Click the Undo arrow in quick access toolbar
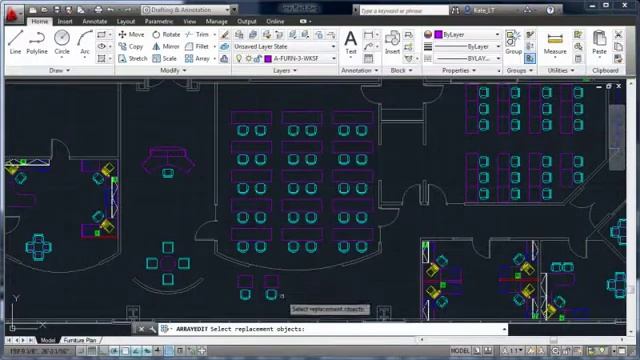Viewport: 640px width, 360px height. 111,10
